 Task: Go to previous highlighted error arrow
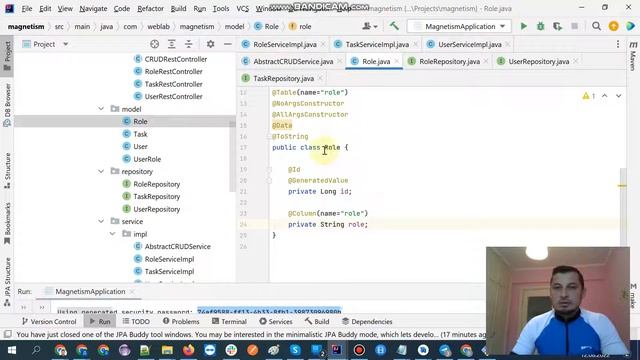pyautogui.click(x=604, y=96)
